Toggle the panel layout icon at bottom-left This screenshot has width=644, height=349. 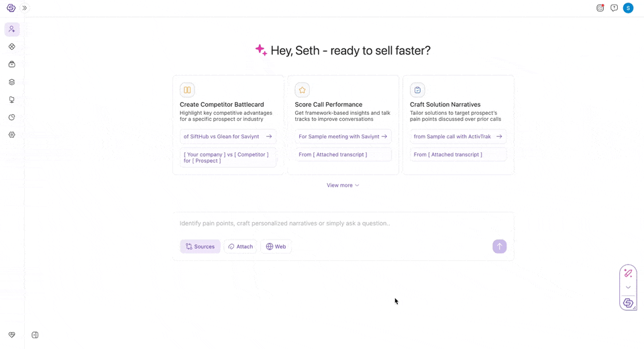click(35, 335)
